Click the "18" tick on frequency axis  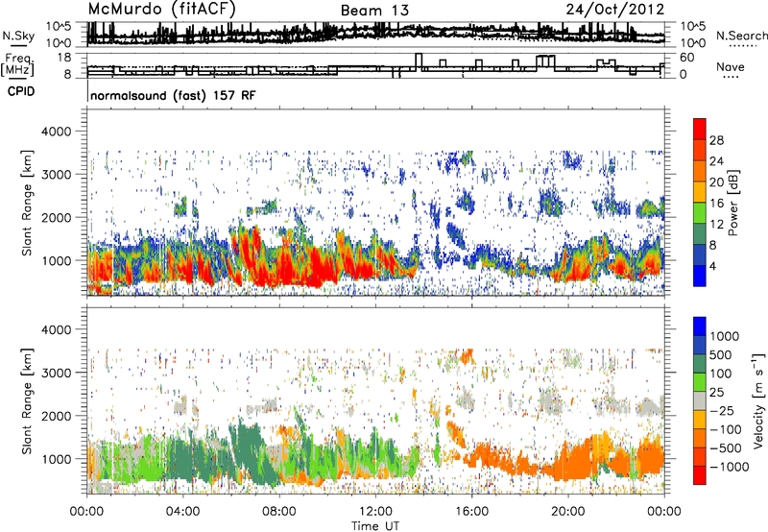tap(65, 58)
